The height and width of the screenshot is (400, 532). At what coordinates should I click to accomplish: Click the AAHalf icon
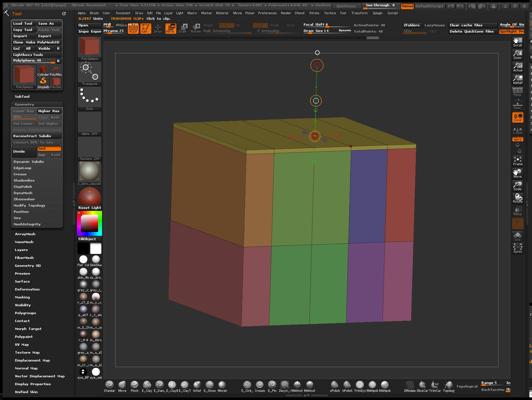coord(518,79)
